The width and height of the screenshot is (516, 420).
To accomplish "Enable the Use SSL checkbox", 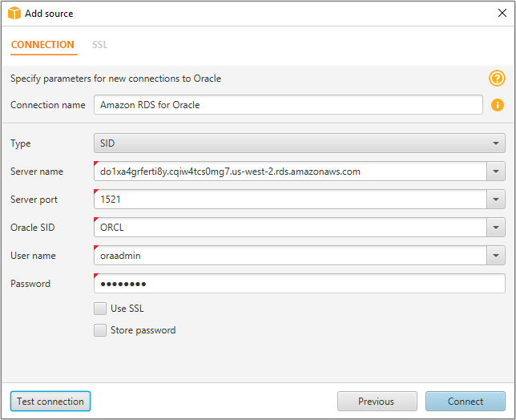I will coord(100,309).
